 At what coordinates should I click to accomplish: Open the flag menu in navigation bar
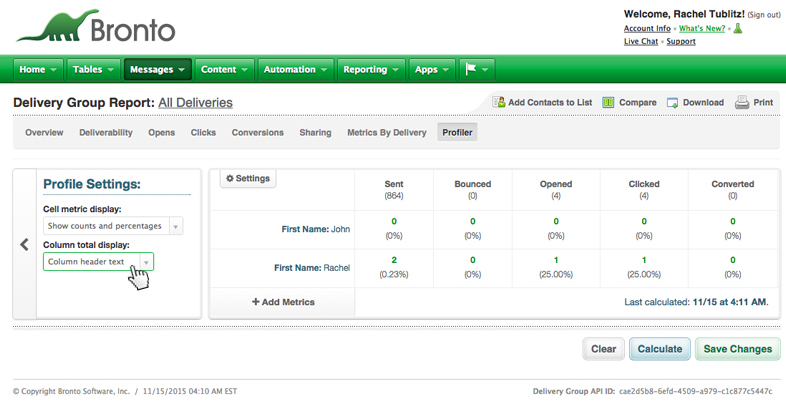coord(476,70)
